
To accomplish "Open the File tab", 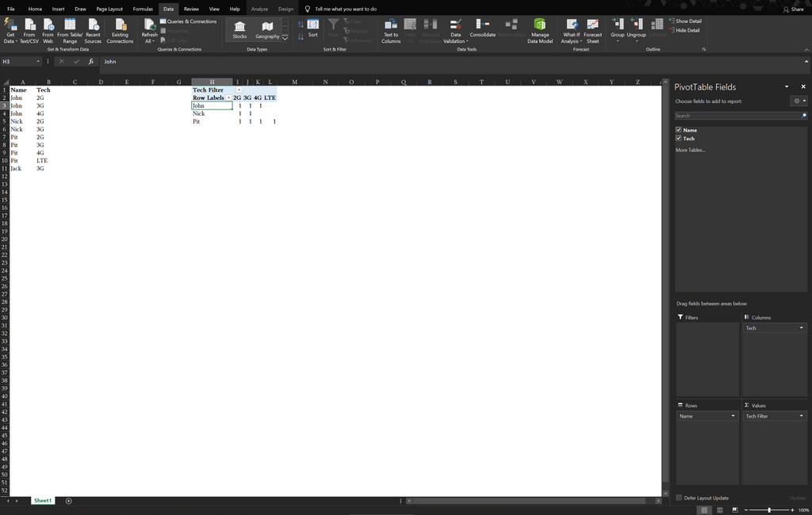I will (x=11, y=9).
